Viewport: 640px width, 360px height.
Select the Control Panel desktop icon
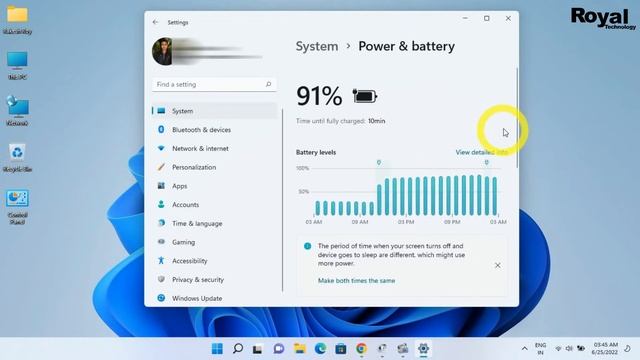[17, 207]
